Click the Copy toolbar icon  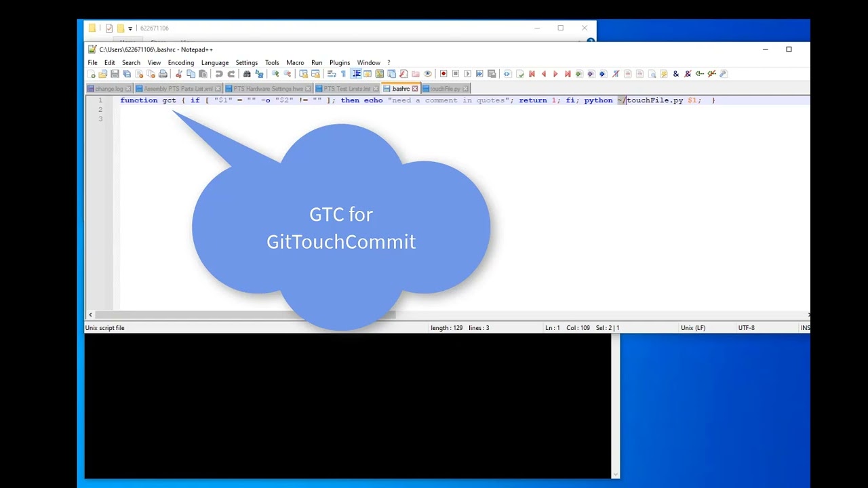191,74
